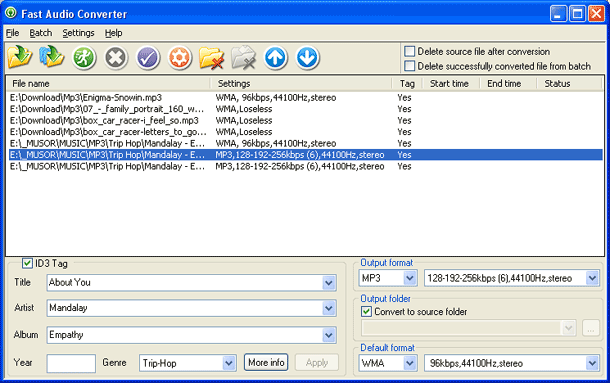The width and height of the screenshot is (610, 383).
Task: Select the box_car_racer-i_feel_so.mp3 row
Action: click(305, 120)
